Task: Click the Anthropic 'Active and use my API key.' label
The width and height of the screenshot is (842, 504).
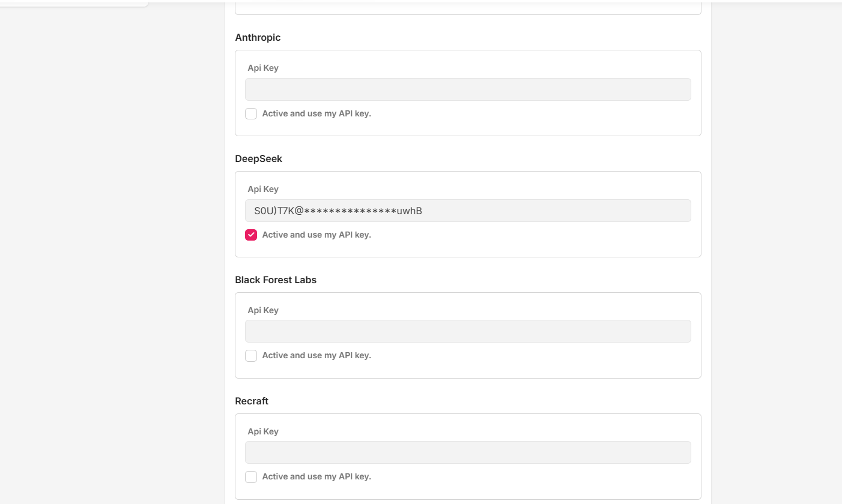Action: [x=317, y=113]
